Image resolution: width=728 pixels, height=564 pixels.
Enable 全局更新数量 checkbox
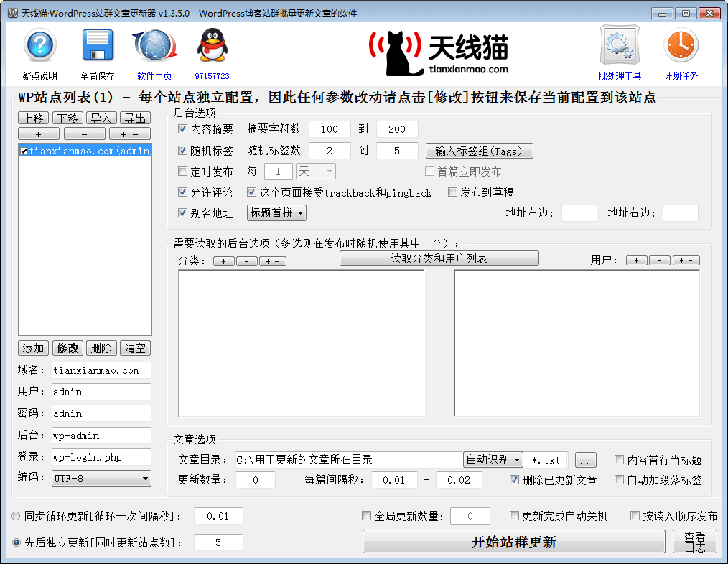[x=366, y=516]
